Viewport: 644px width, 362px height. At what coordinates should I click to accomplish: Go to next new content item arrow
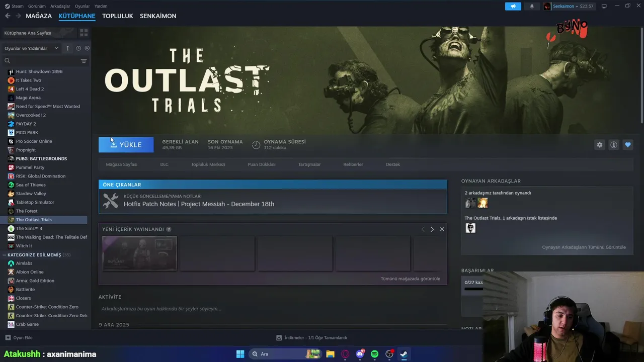432,229
